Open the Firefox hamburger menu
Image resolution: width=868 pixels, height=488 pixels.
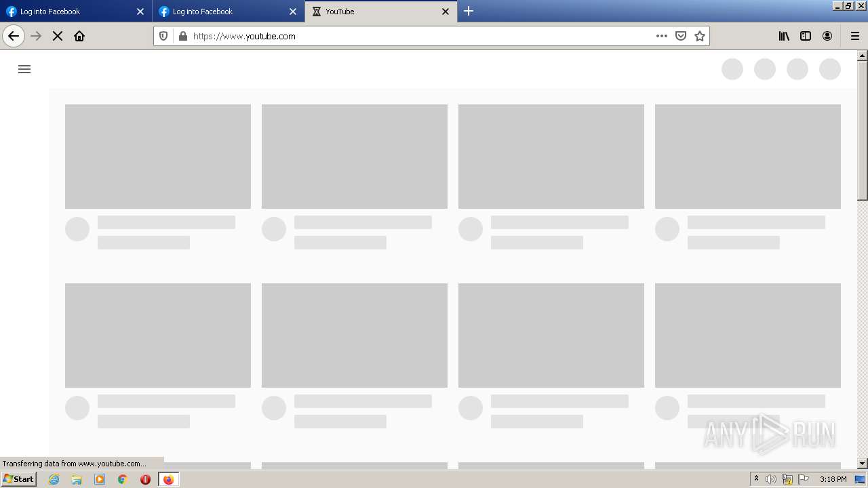point(855,36)
